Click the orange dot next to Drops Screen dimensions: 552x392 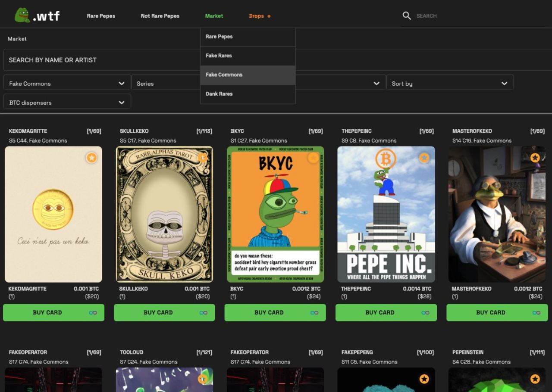coord(269,16)
